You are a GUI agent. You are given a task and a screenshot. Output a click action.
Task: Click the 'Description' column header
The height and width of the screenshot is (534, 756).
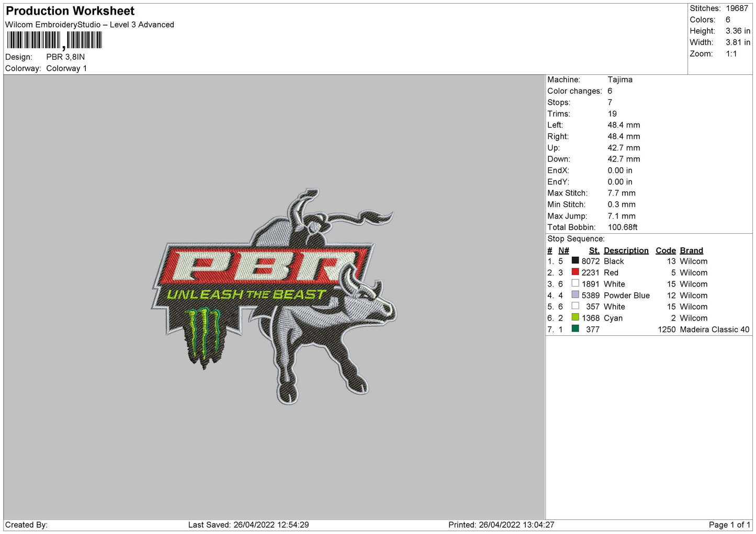tap(626, 251)
